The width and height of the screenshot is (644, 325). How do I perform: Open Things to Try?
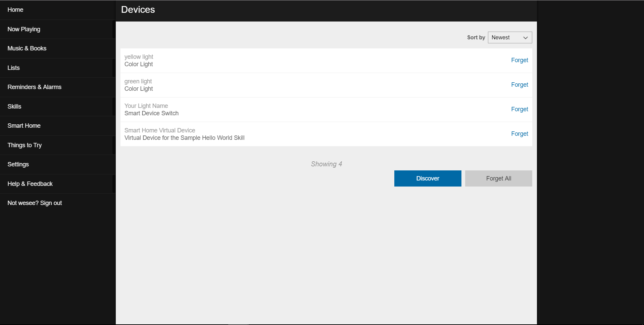[x=24, y=145]
